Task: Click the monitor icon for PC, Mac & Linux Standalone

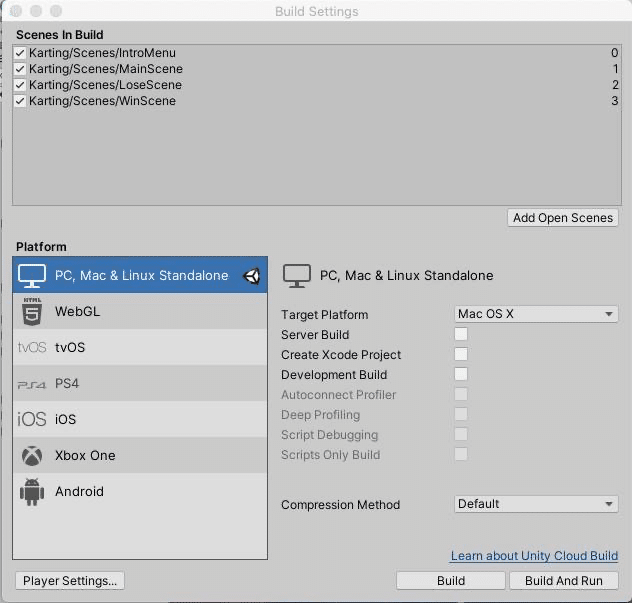Action: 32,276
